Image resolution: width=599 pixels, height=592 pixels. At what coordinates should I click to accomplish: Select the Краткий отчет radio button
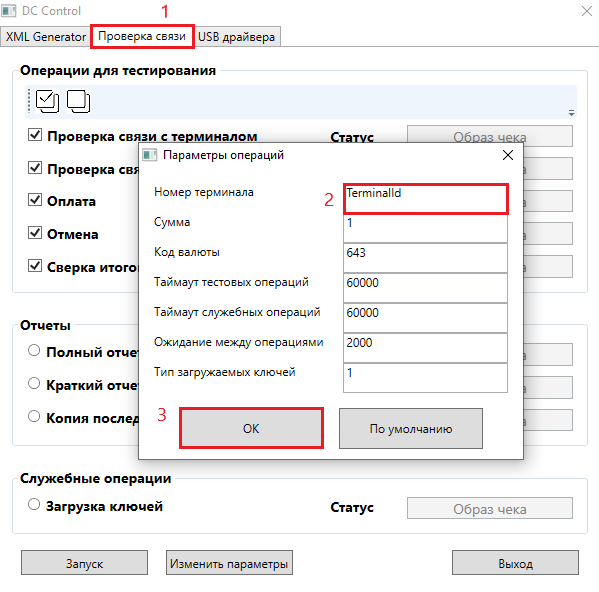(34, 383)
